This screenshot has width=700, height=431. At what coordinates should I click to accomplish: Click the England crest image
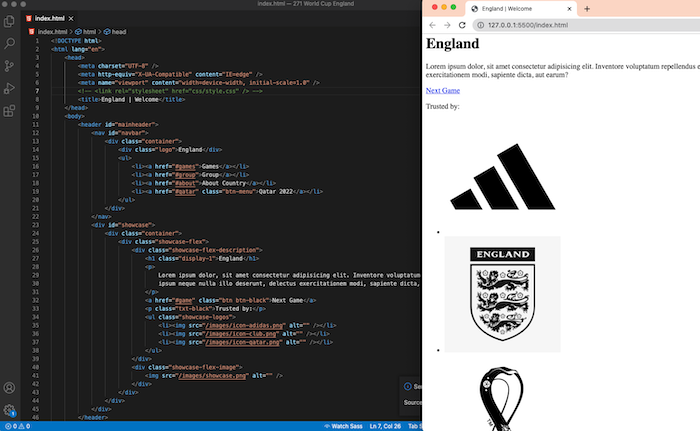click(503, 294)
